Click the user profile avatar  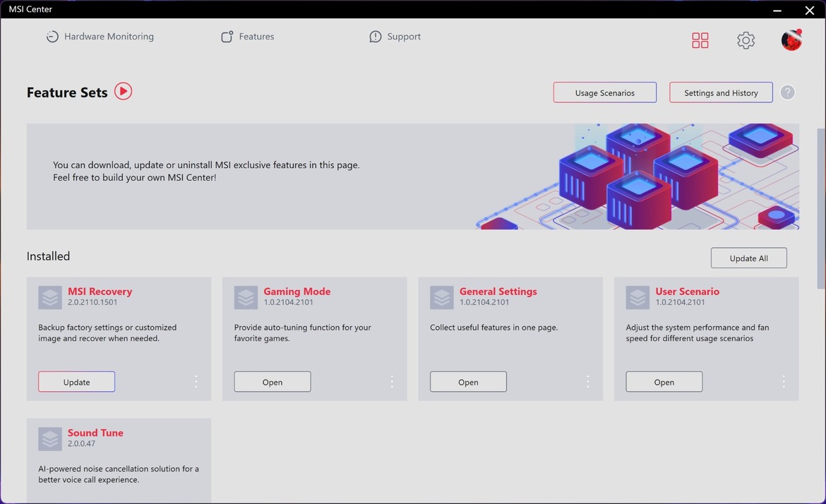[791, 40]
